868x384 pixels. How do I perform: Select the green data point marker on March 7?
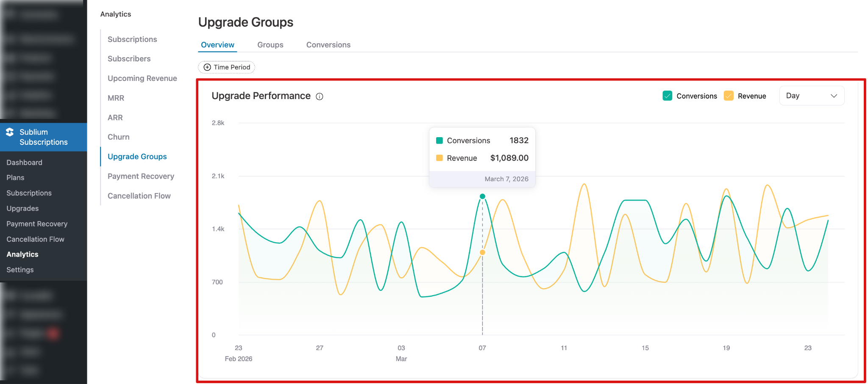482,196
